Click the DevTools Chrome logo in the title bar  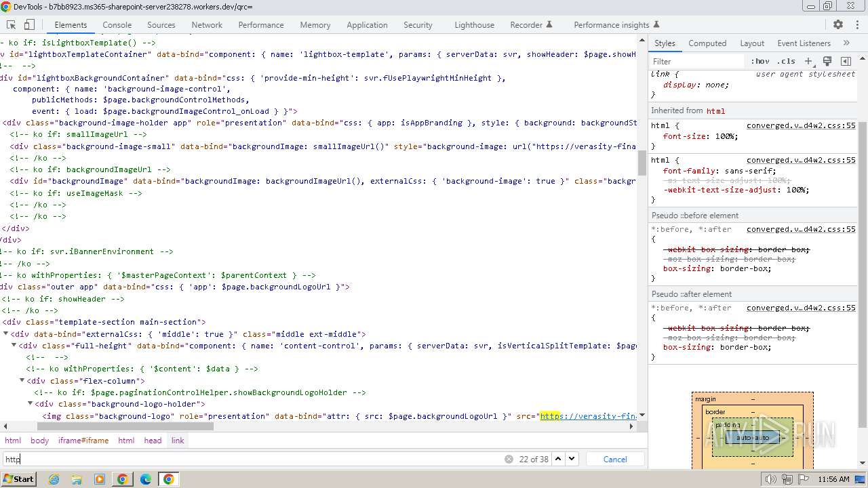click(6, 7)
